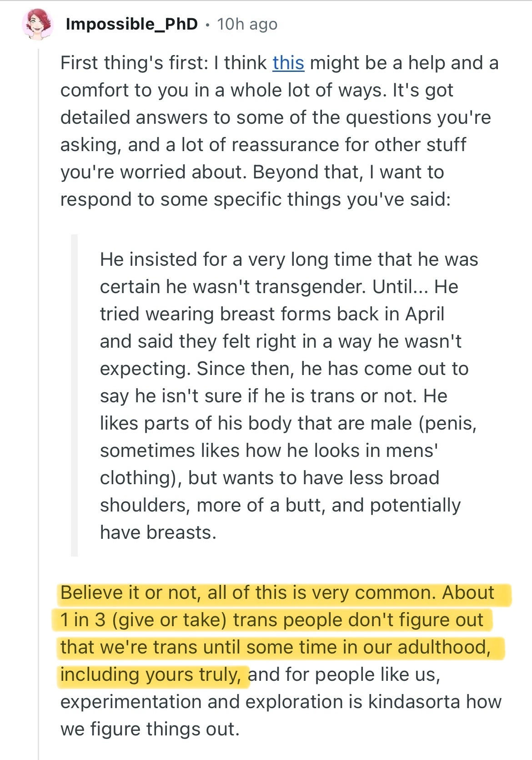
Task: Click the quote's opening words "He insisted"
Action: click(149, 259)
